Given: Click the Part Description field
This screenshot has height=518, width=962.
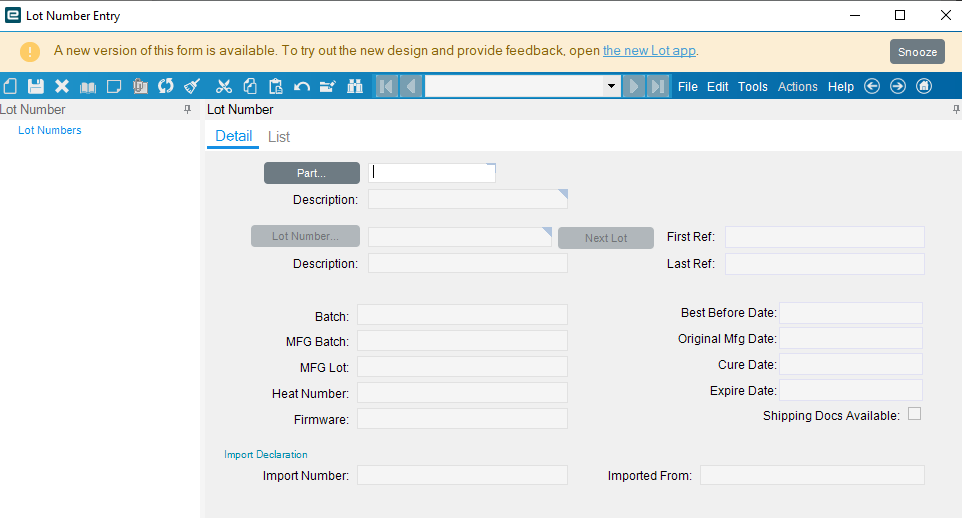Looking at the screenshot, I should [468, 199].
